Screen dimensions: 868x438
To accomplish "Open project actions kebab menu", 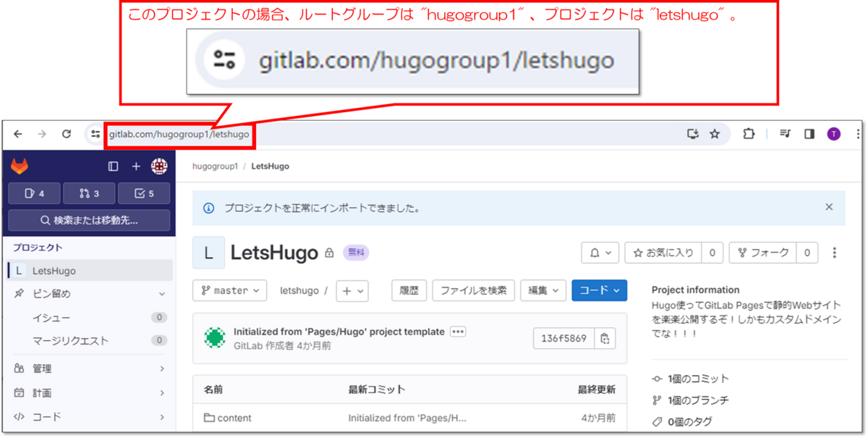I will 835,253.
